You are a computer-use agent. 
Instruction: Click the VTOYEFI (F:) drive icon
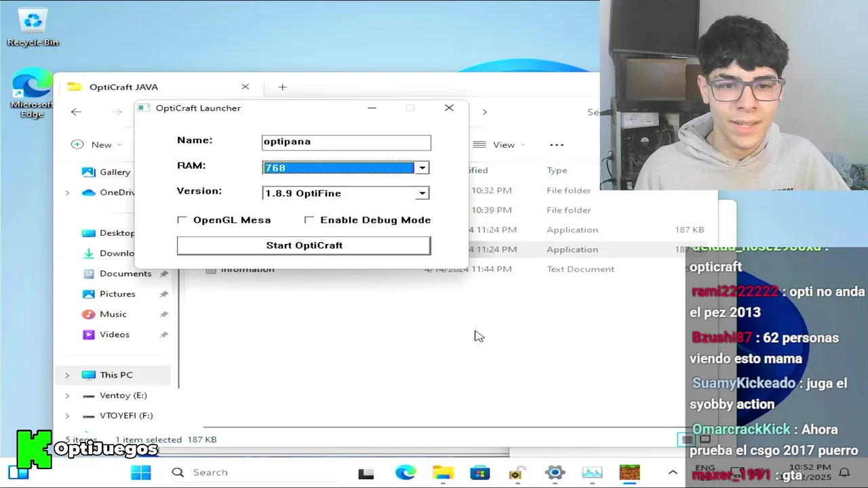(88, 415)
